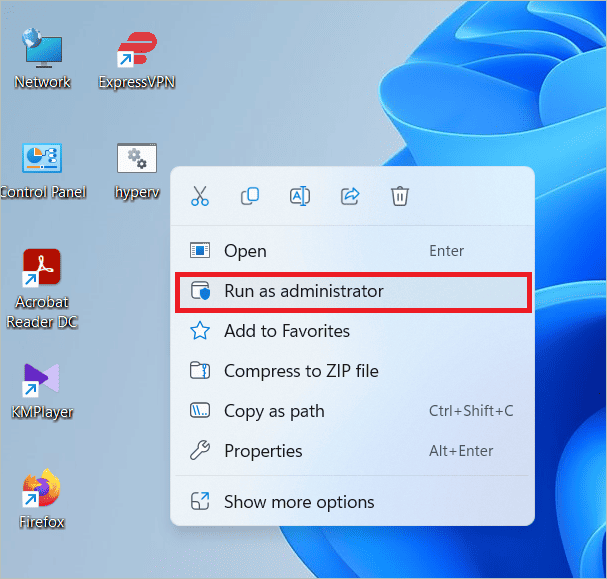Choose Open from the context menu
This screenshot has height=579, width=607.
pyautogui.click(x=353, y=251)
